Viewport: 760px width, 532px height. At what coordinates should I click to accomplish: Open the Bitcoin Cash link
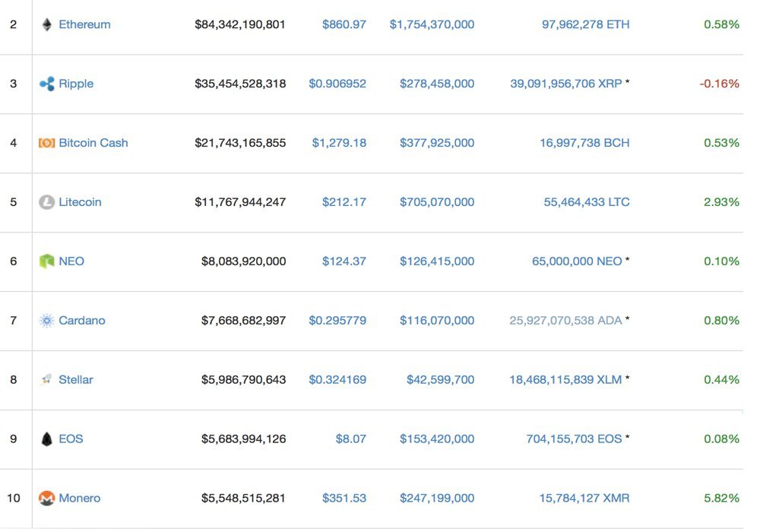click(x=93, y=143)
